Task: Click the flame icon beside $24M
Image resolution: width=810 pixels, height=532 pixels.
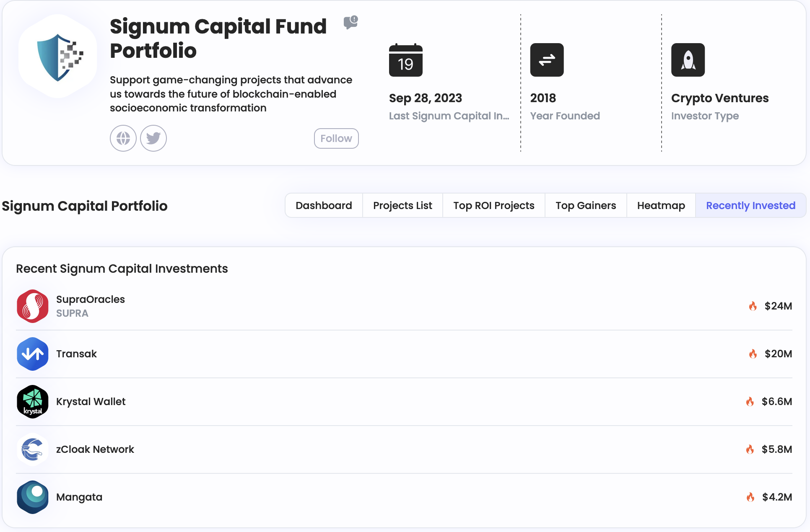Action: (753, 306)
